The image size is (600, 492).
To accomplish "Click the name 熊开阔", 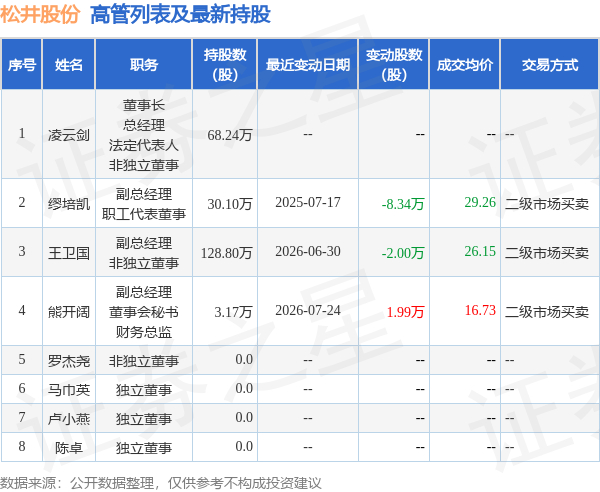I will point(69,312).
